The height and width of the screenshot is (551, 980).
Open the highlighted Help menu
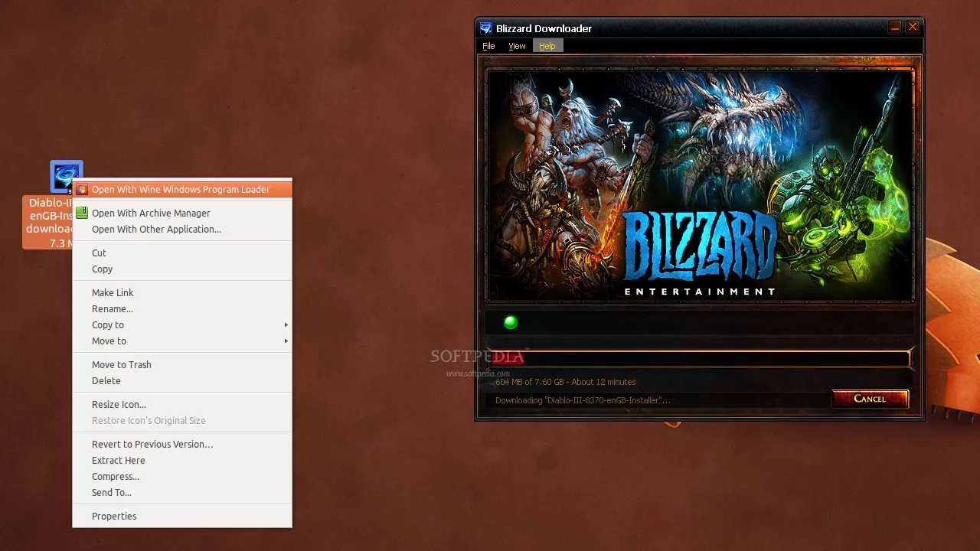pyautogui.click(x=547, y=46)
